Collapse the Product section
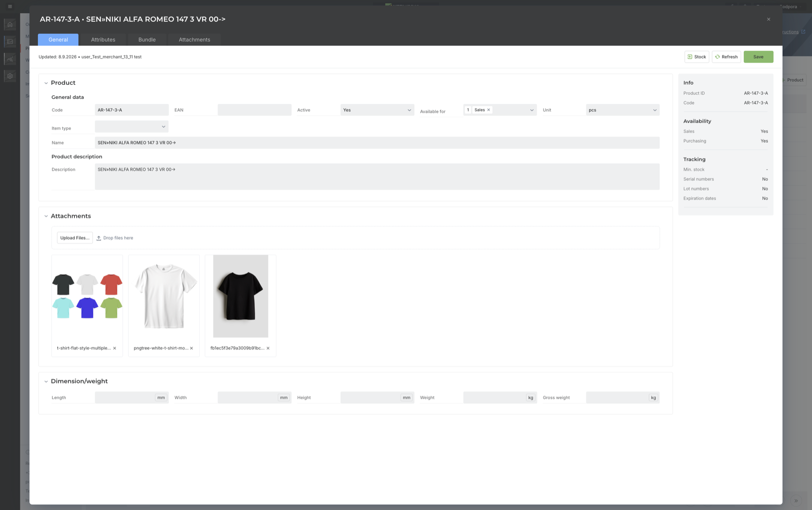 tap(46, 83)
